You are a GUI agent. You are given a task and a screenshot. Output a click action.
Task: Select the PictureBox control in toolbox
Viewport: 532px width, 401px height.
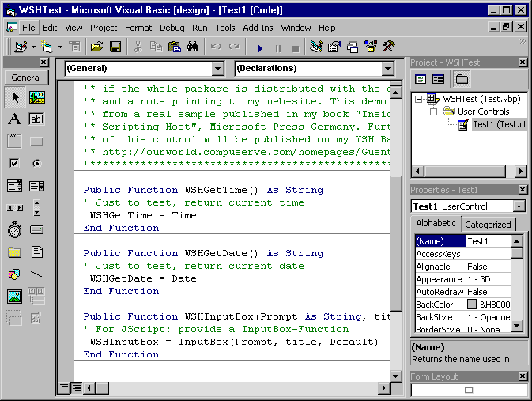[x=36, y=97]
